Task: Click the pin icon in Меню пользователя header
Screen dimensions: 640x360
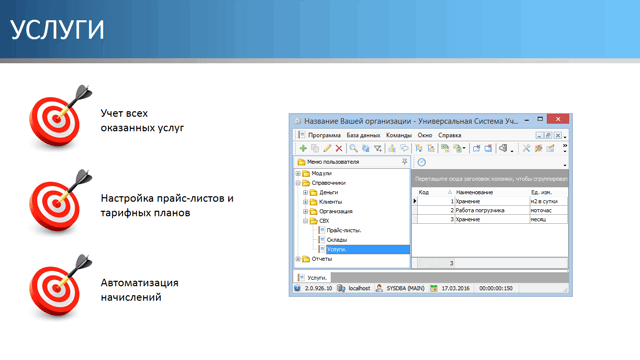Action: pyautogui.click(x=404, y=162)
